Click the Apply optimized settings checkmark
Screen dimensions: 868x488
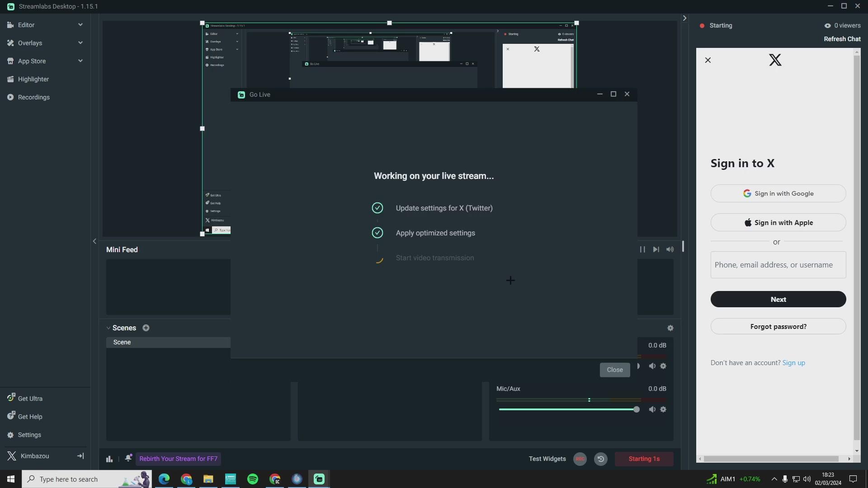377,233
